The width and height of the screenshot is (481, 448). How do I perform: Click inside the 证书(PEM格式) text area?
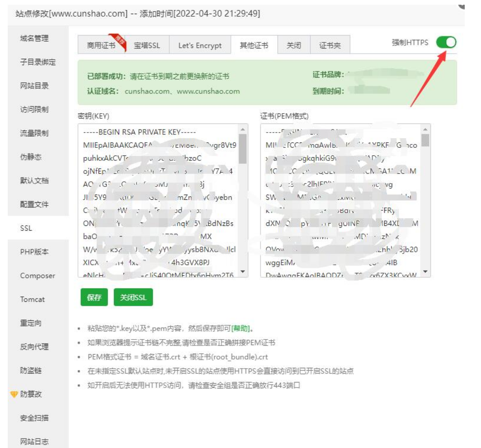[340, 201]
